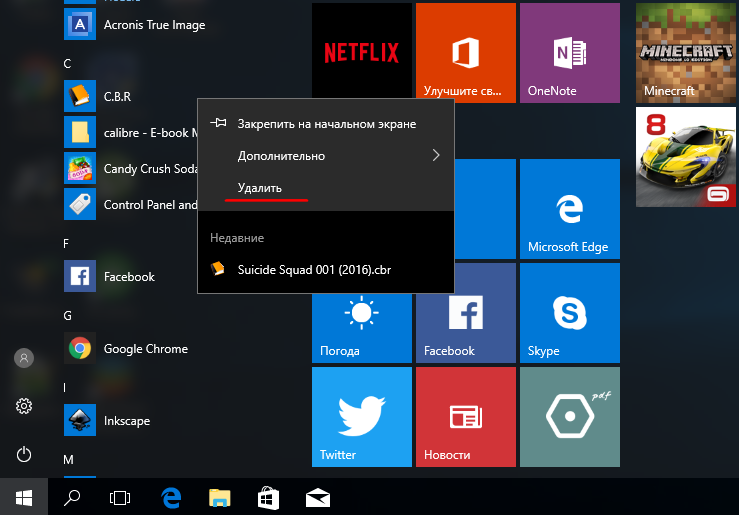Click the 'C.B.R' label
739x515 pixels.
click(117, 97)
